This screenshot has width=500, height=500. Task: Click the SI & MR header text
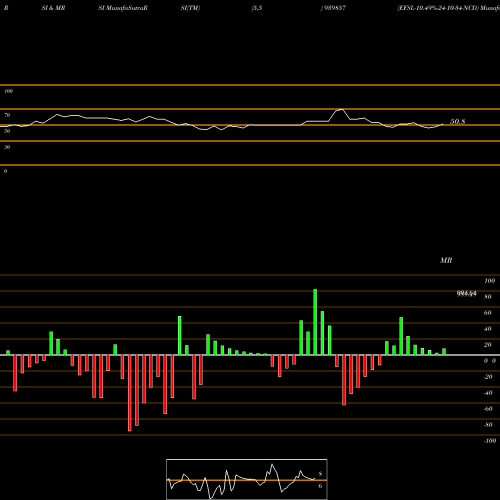point(53,8)
